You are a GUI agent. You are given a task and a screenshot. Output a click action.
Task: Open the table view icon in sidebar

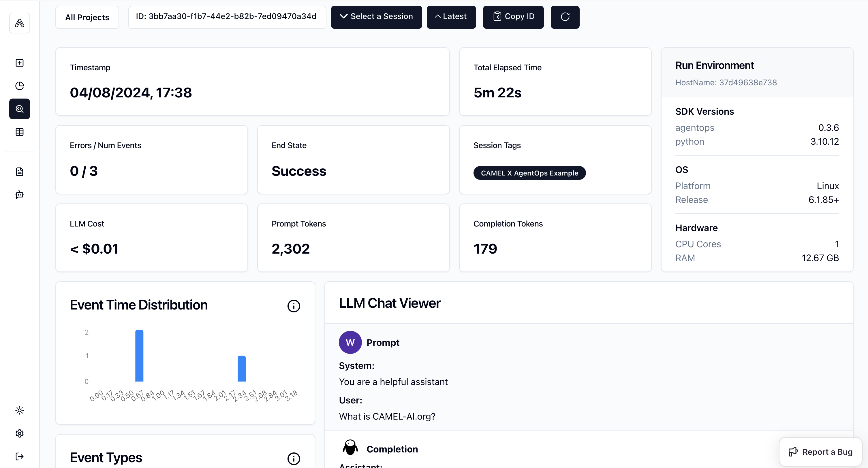coord(20,132)
